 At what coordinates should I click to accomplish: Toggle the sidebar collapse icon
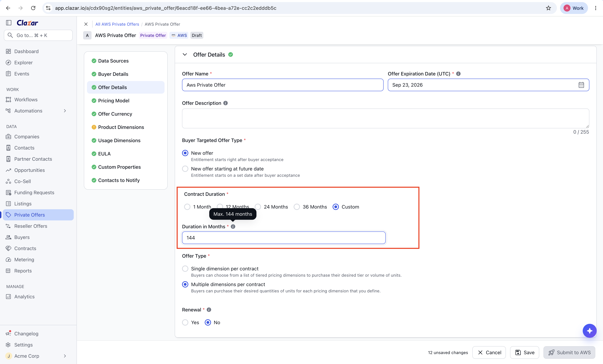click(x=9, y=23)
